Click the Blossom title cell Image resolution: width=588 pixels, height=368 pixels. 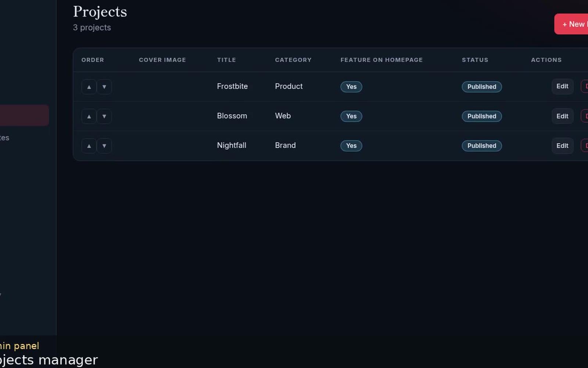232,116
